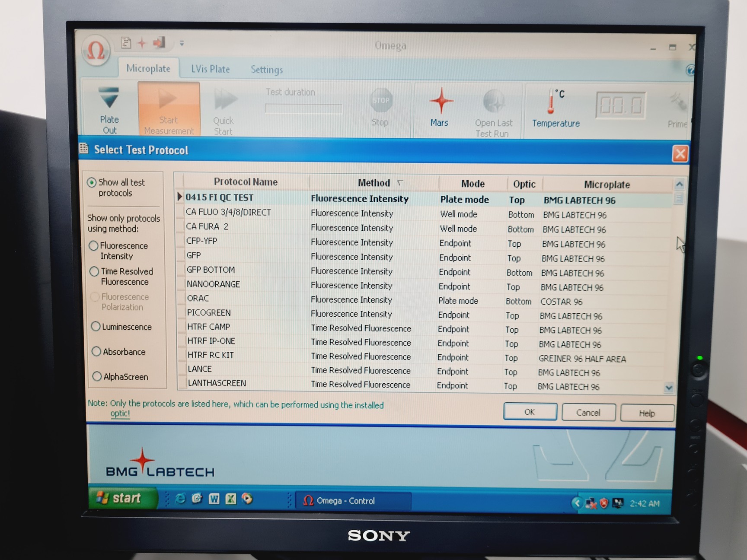Viewport: 747px width, 560px height.
Task: Open the quick access toolbar dropdown arrow
Action: coord(181,43)
